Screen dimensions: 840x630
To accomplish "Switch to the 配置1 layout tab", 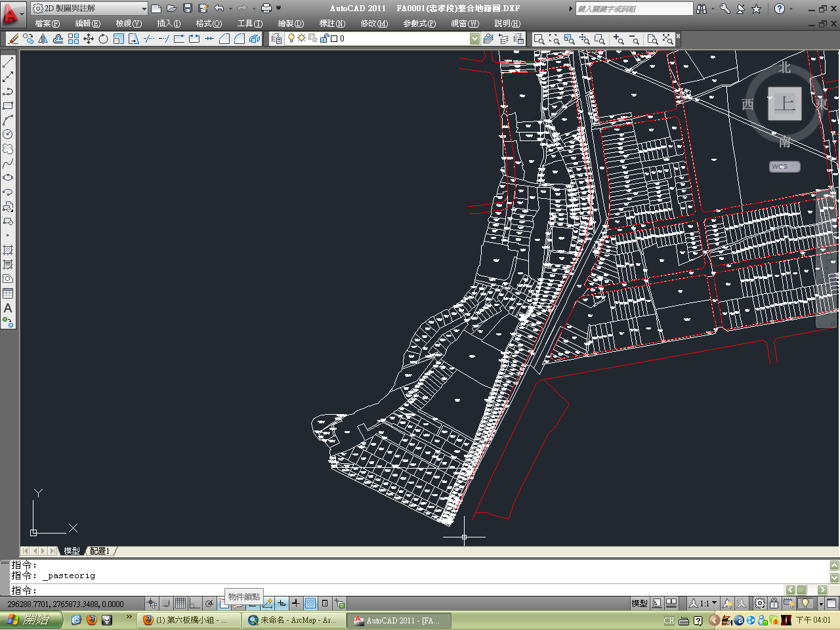I will (100, 551).
